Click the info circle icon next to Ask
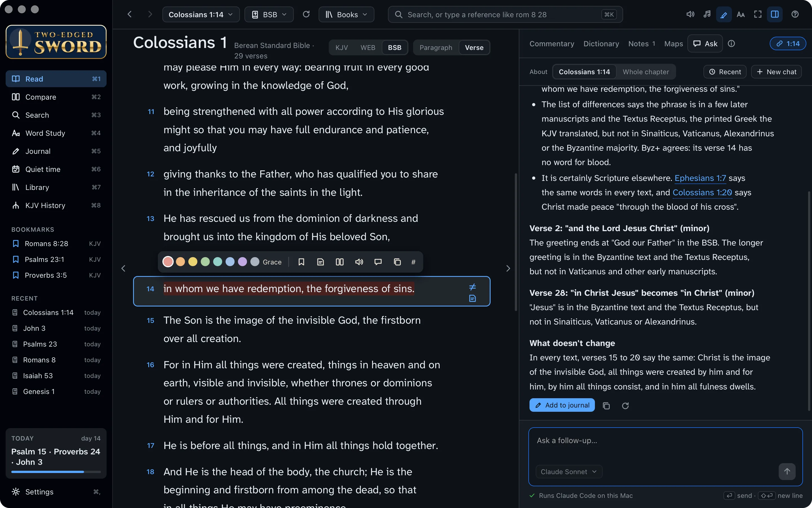The image size is (812, 508). pyautogui.click(x=731, y=44)
